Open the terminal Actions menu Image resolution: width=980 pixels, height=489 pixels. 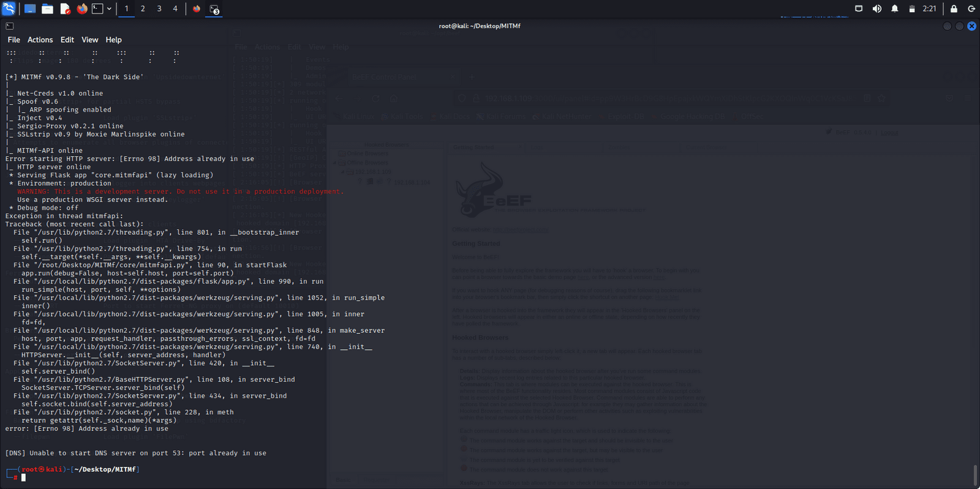(40, 40)
